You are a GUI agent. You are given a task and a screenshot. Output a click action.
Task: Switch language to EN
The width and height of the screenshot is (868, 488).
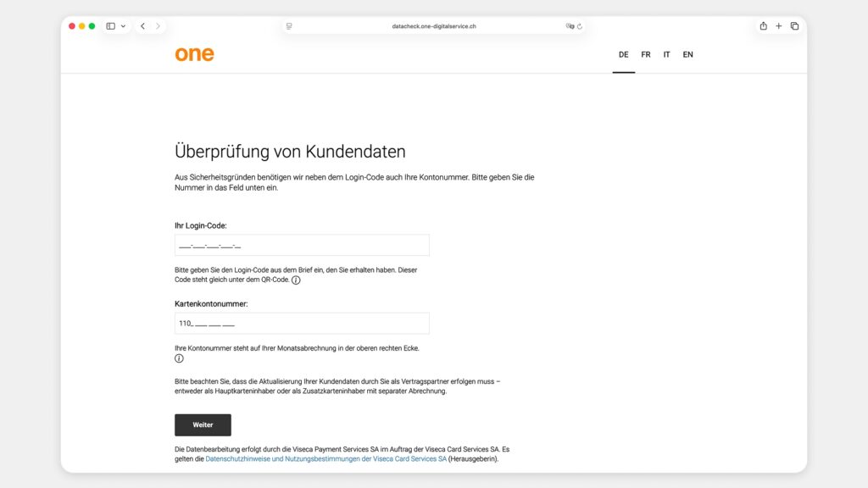pos(687,55)
